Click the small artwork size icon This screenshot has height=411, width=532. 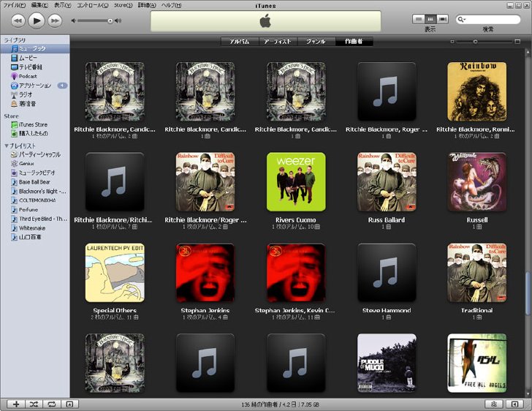coord(452,42)
